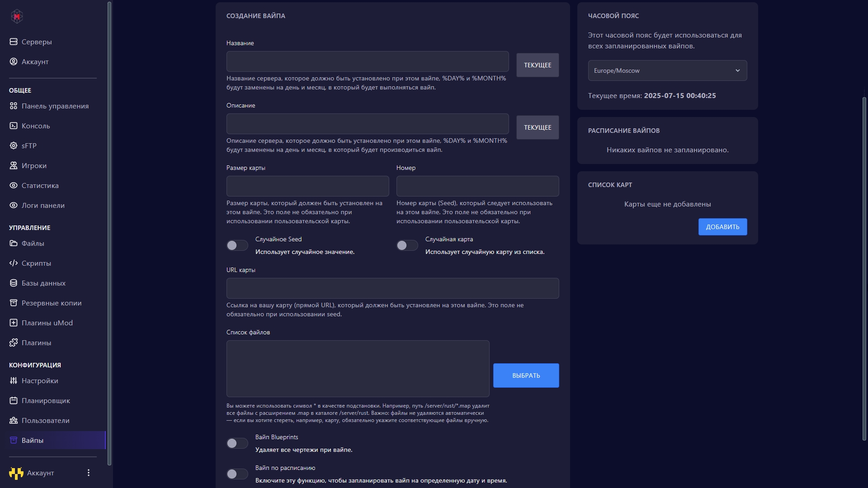Open the sFTP settings page
Image resolution: width=868 pixels, height=488 pixels.
(29, 145)
